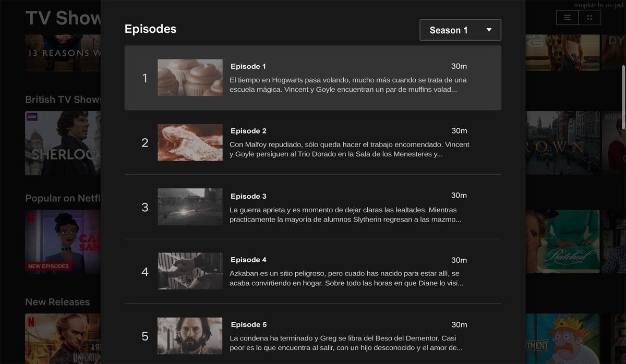Click the Episode 2 30m duration
626x364 pixels.
pos(459,131)
